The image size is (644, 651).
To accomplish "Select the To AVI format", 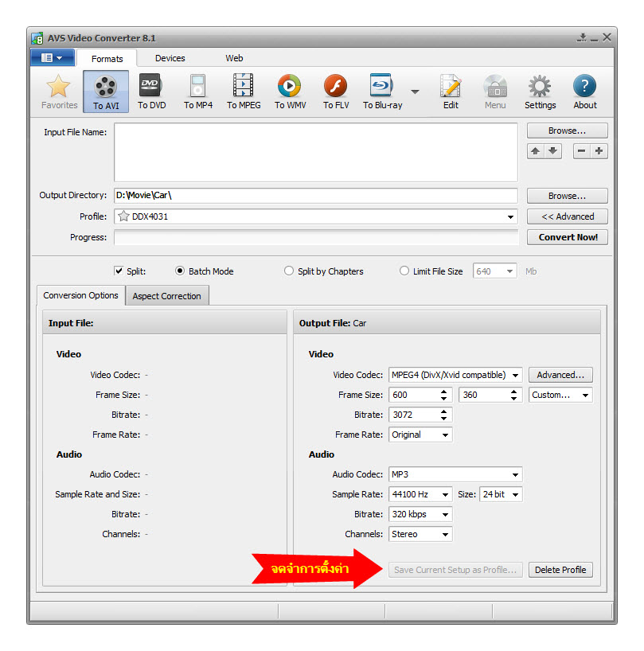I will [x=106, y=92].
